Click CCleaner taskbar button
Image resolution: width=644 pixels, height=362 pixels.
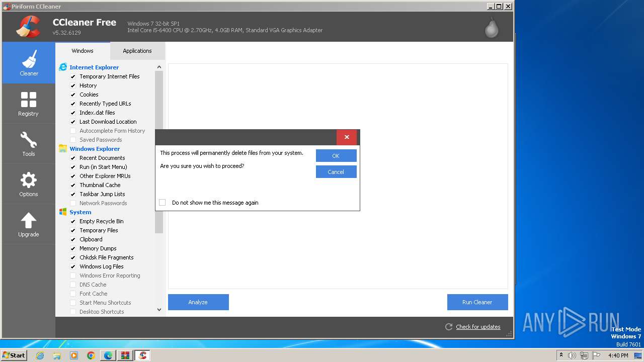142,355
